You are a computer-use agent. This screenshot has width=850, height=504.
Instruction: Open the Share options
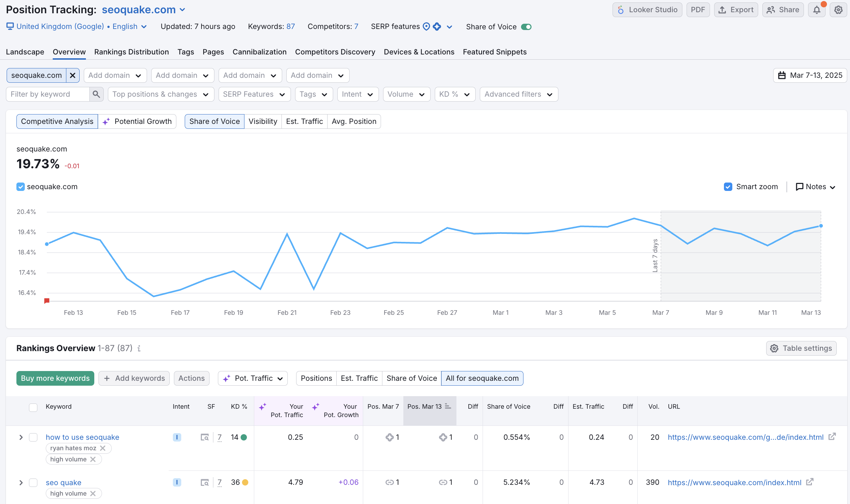783,9
